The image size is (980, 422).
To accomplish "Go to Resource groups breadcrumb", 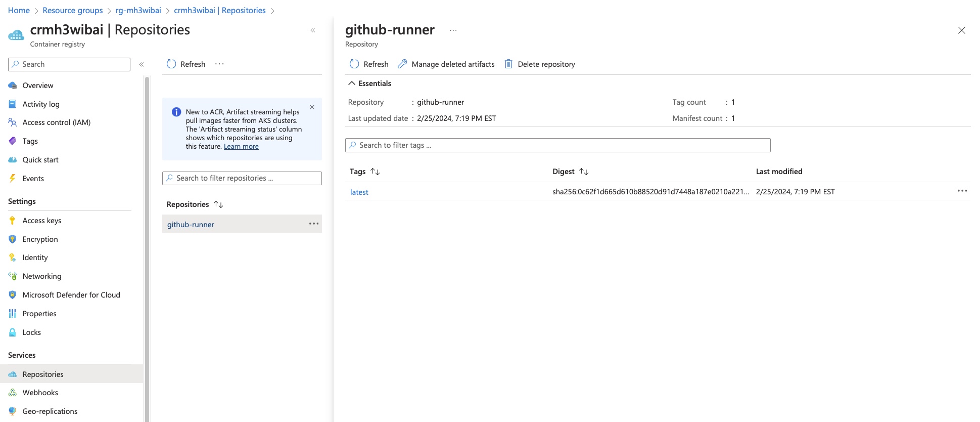I will pos(73,11).
